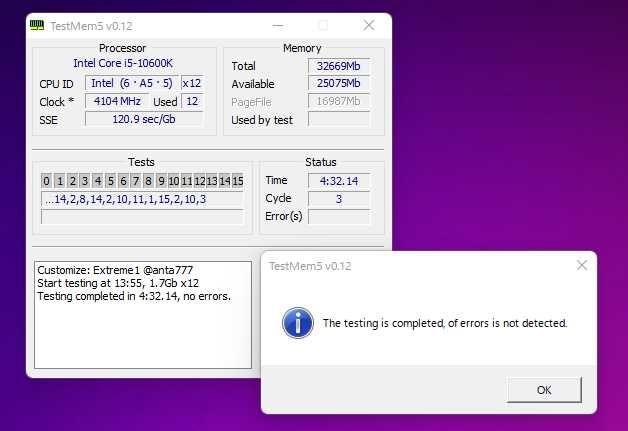This screenshot has height=431, width=628.
Task: Click log line Start testing at 13:55
Action: click(x=118, y=283)
